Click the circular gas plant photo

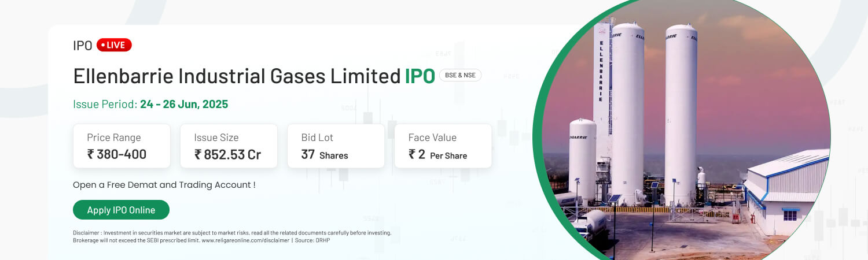pyautogui.click(x=682, y=130)
